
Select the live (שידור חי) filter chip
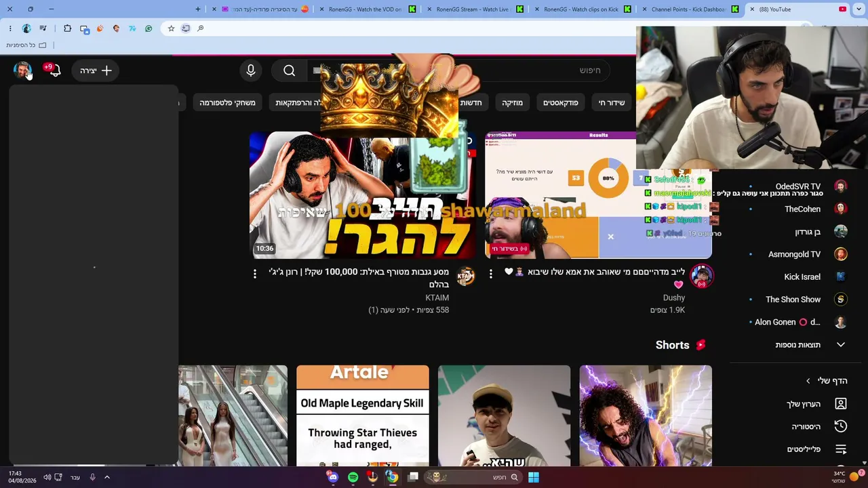tap(612, 103)
